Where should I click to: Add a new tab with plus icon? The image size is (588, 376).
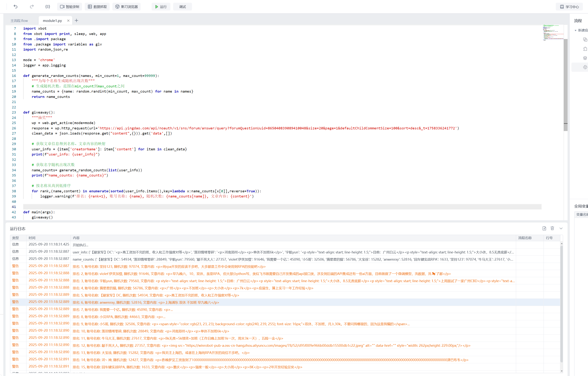[x=76, y=20]
